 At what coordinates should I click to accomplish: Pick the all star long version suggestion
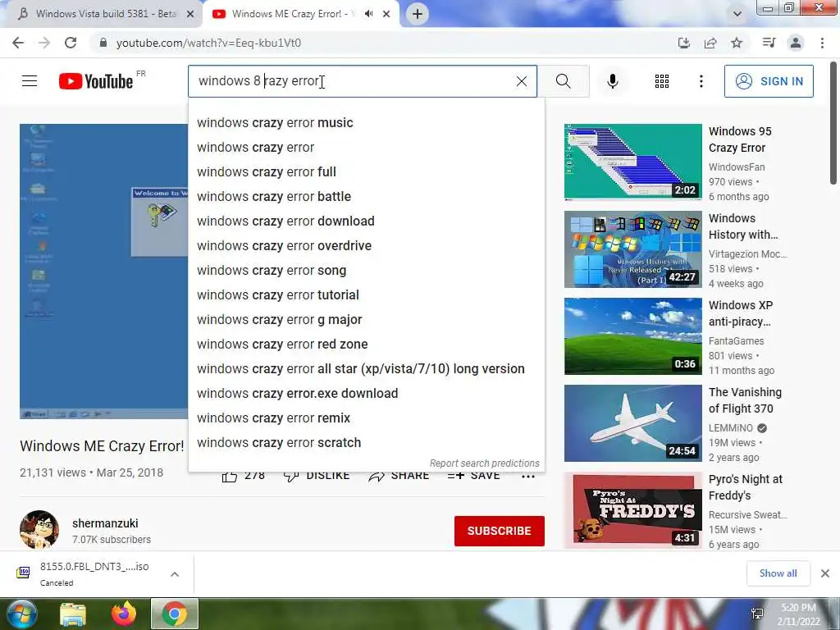[x=367, y=369]
